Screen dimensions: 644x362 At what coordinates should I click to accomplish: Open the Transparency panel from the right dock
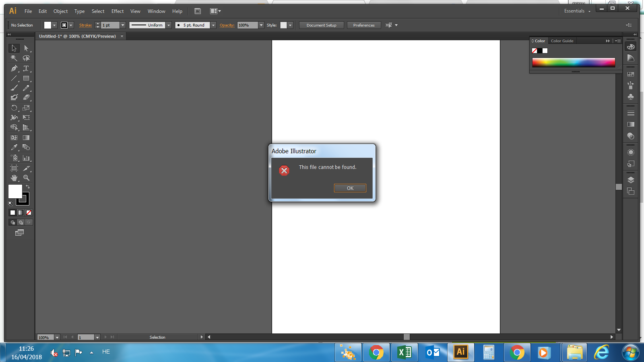tap(631, 136)
